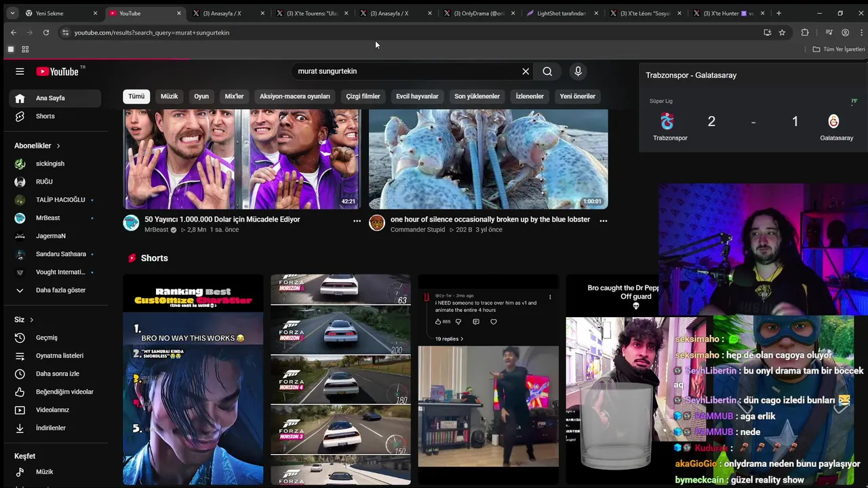The image size is (868, 488).
Task: Reload the page with the refresh icon
Action: [45, 33]
